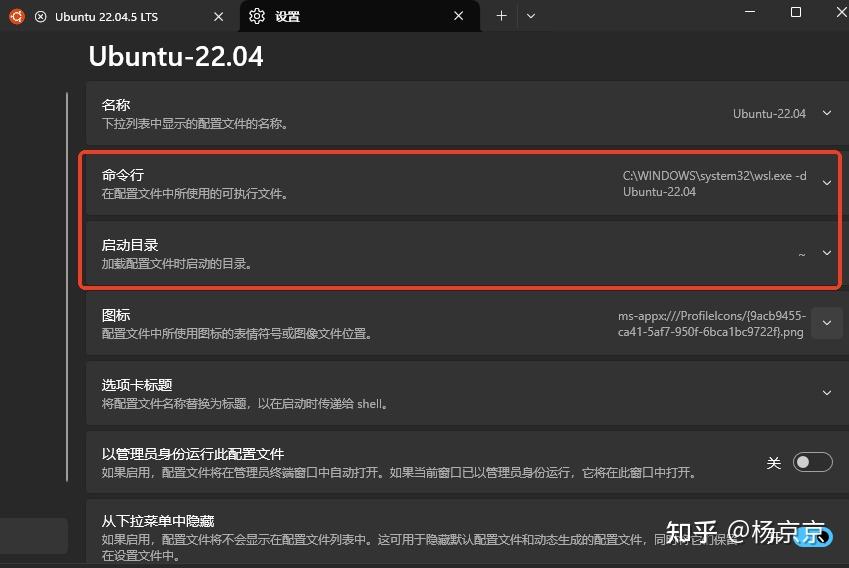Click the 名称 label

(x=116, y=105)
